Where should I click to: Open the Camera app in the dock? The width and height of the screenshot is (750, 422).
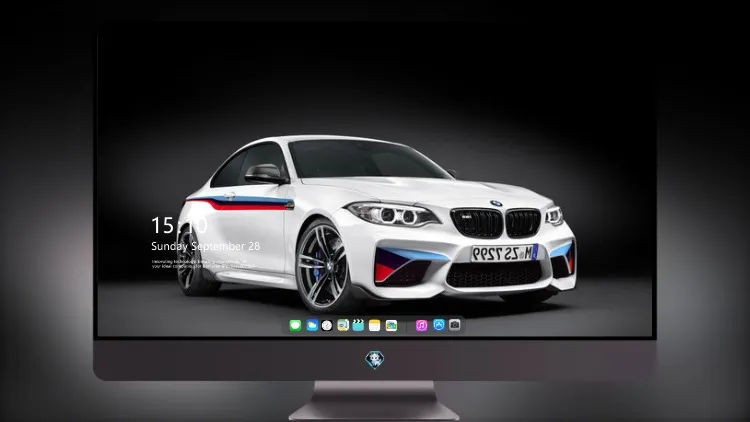[455, 325]
